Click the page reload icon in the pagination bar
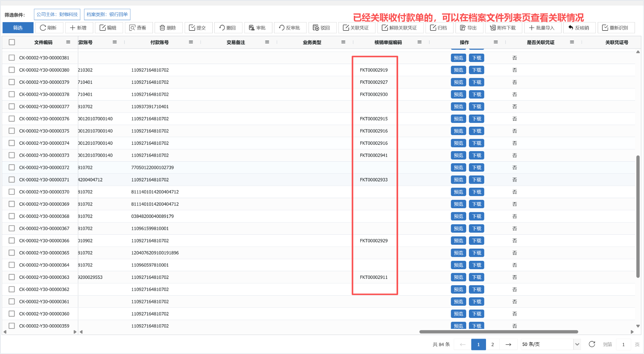 592,344
